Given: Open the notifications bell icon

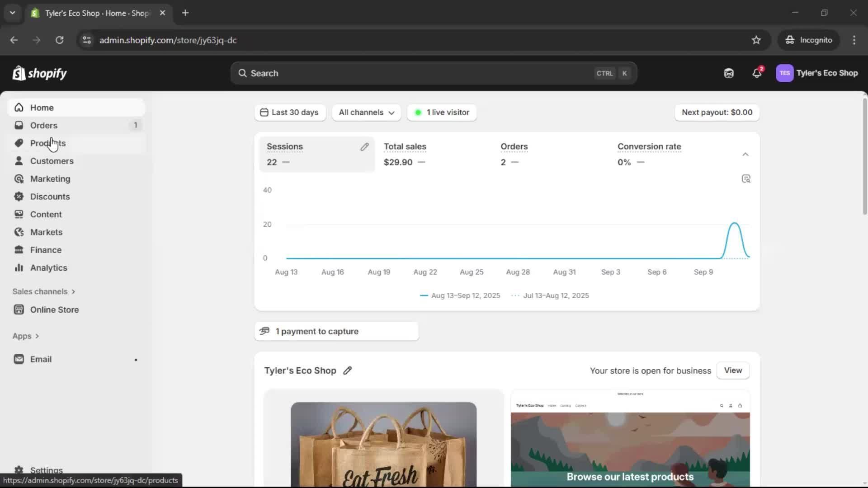Looking at the screenshot, I should [756, 73].
